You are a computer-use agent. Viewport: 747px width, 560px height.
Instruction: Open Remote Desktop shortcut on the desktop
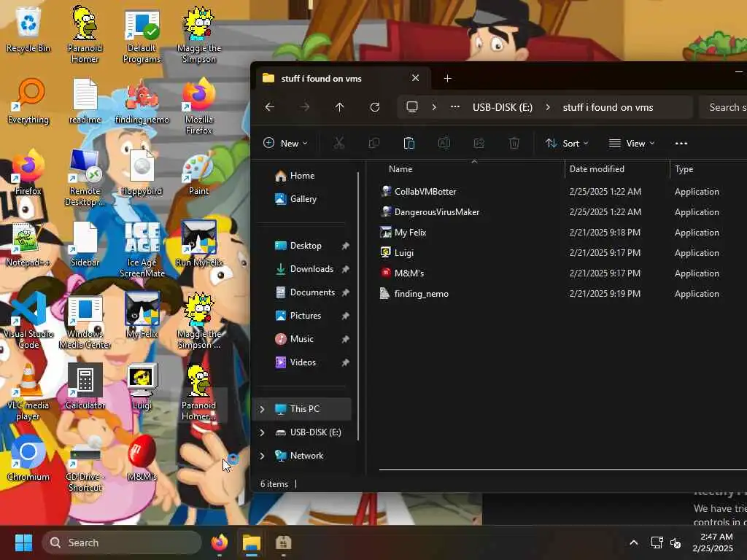click(85, 178)
